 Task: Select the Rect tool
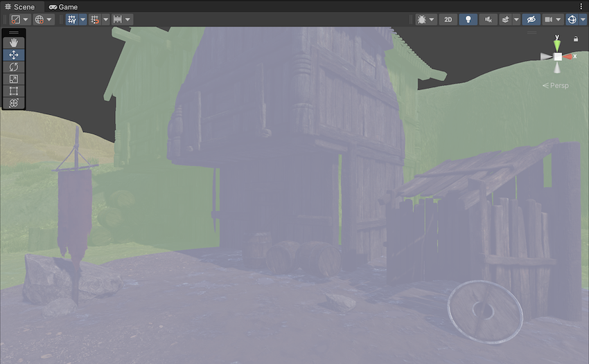click(14, 91)
